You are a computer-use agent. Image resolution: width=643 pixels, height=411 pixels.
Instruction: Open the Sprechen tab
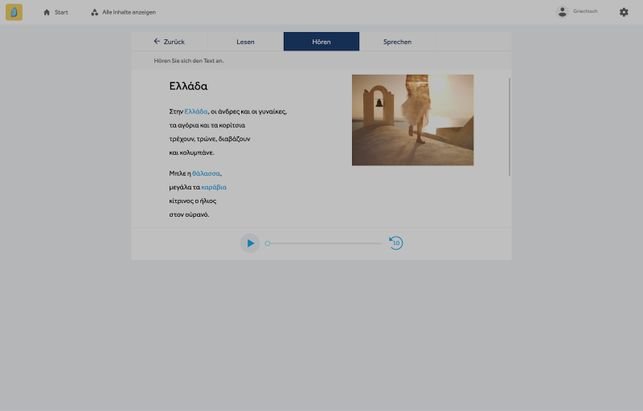[397, 42]
